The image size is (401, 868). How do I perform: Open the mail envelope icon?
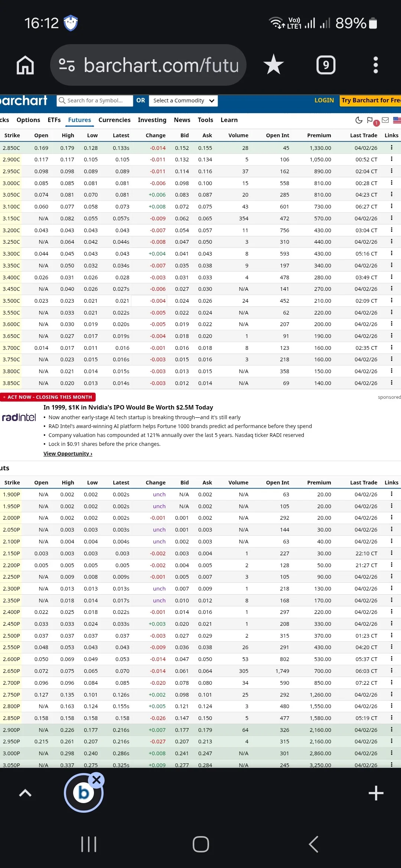coord(385,120)
